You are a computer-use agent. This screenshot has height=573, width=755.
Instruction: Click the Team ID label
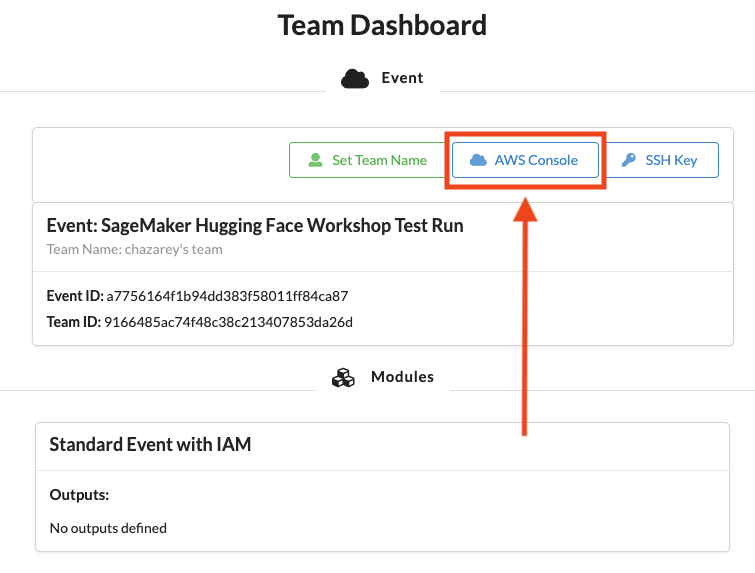pos(74,322)
